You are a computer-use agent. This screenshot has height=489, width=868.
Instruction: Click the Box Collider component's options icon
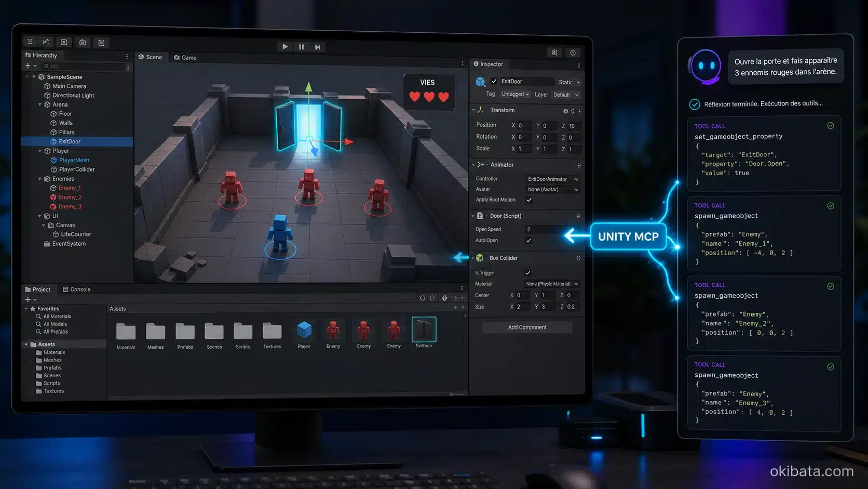tap(578, 258)
